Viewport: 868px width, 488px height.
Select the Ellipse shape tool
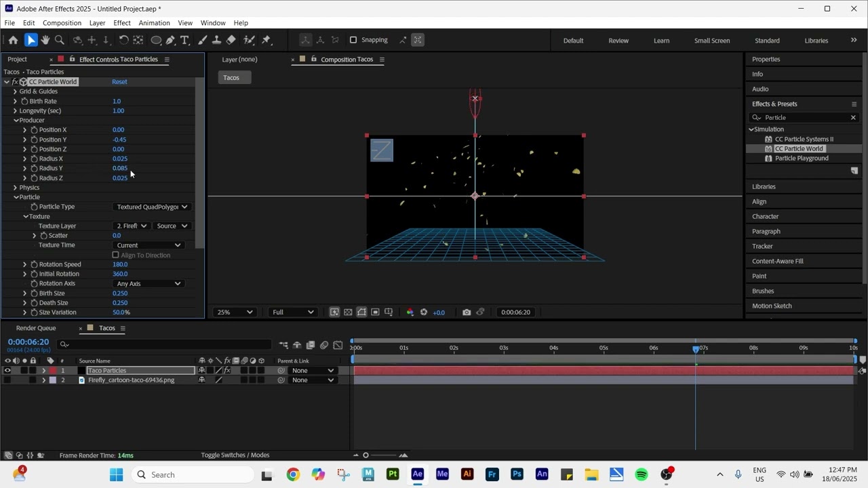click(156, 40)
